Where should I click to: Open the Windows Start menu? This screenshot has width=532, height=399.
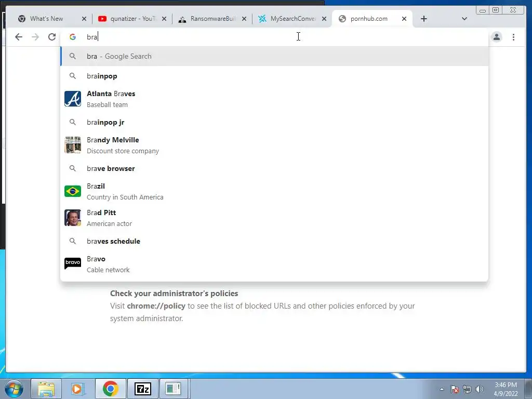point(14,389)
